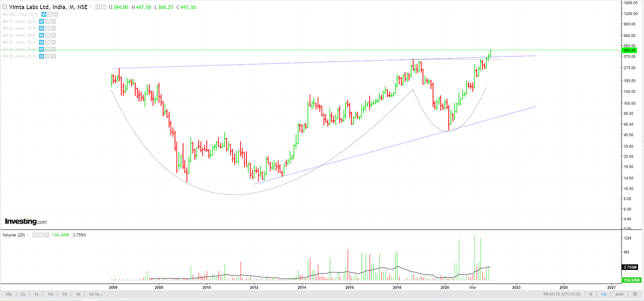Set chart range to 7d
This screenshot has height=301, width=644.
tap(64, 294)
